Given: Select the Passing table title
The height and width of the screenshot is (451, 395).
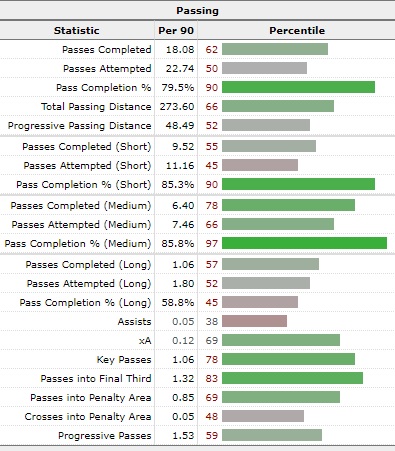Looking at the screenshot, I should click(197, 11).
